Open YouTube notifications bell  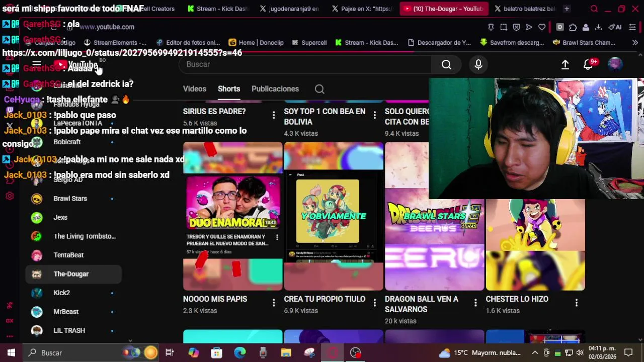point(588,64)
